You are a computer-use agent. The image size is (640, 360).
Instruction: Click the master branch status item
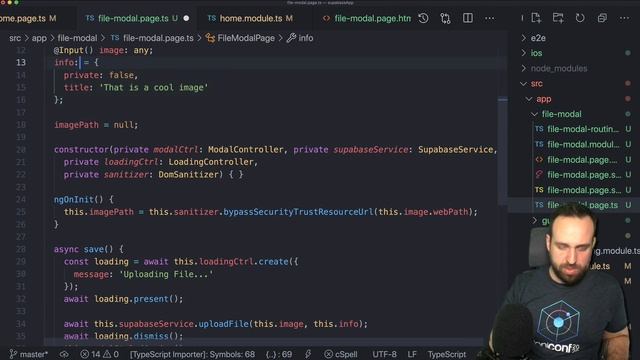[29, 354]
